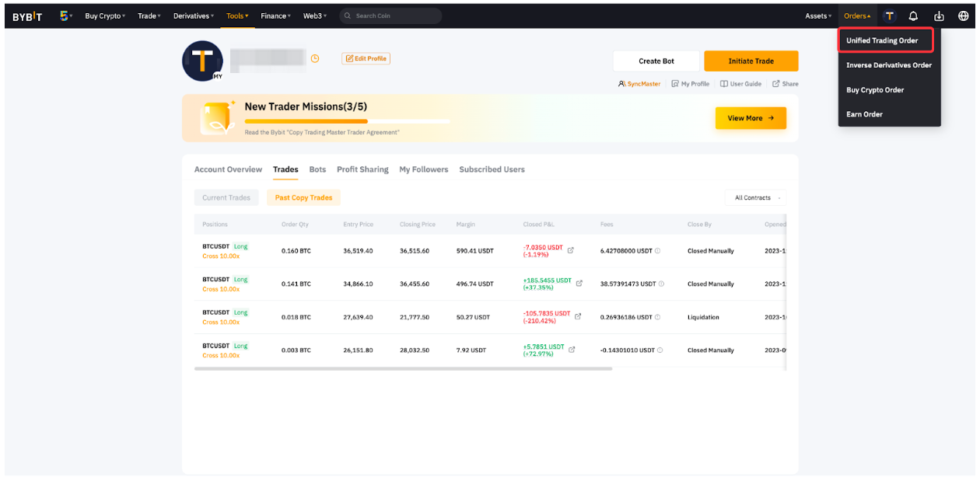980x488 pixels.
Task: Switch to Current Trades toggle
Action: 226,197
